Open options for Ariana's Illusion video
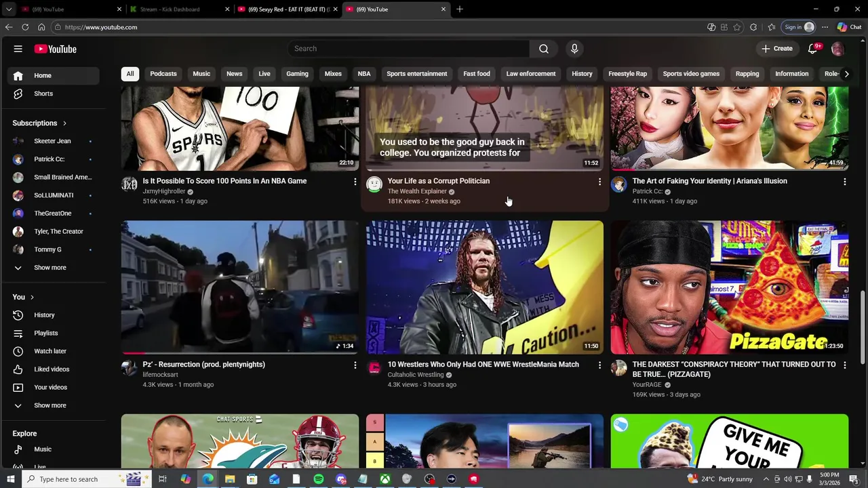Viewport: 868px width, 488px height. pyautogui.click(x=844, y=182)
